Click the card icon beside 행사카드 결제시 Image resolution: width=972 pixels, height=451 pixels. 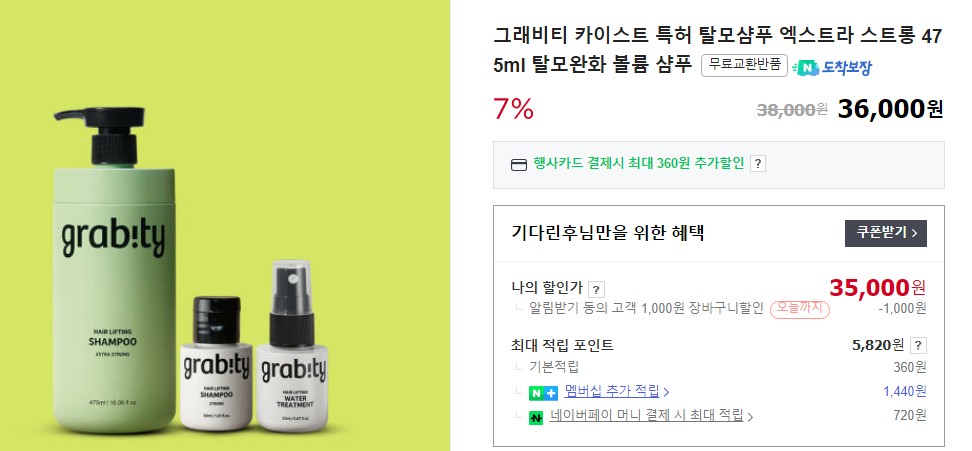518,165
